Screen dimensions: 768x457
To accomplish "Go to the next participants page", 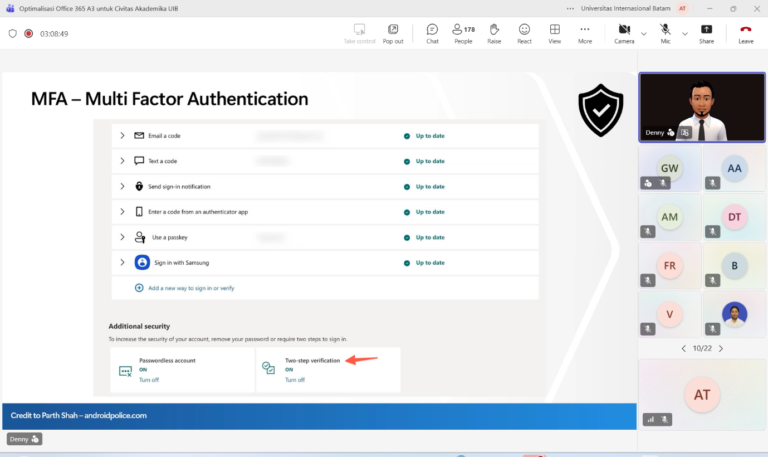I will click(x=721, y=348).
